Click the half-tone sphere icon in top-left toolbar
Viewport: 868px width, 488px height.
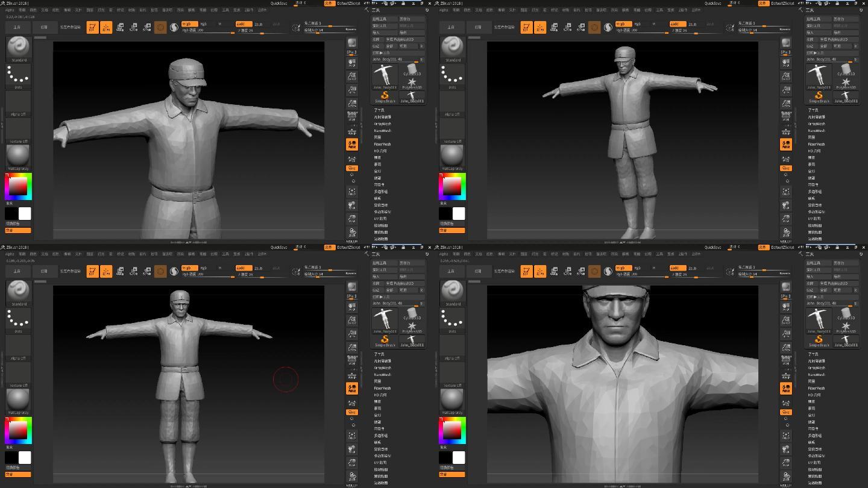click(174, 27)
